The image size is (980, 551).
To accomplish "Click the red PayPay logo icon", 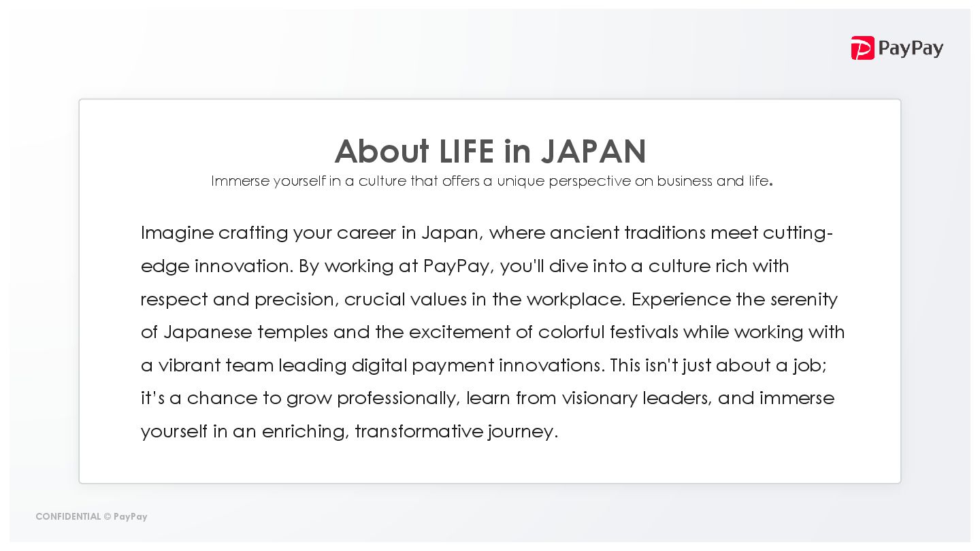I will (862, 48).
